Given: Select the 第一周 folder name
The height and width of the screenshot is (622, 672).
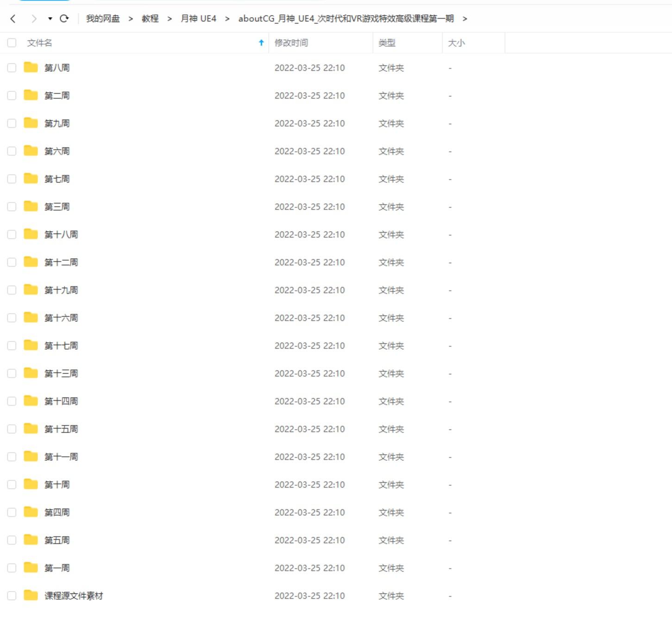Looking at the screenshot, I should [x=57, y=568].
